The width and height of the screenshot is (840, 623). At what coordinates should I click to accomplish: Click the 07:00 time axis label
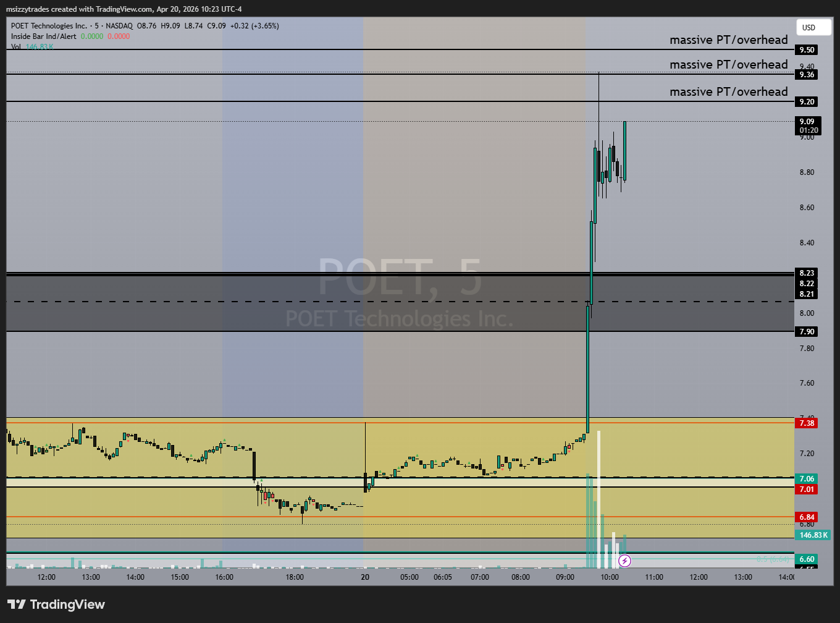point(480,577)
